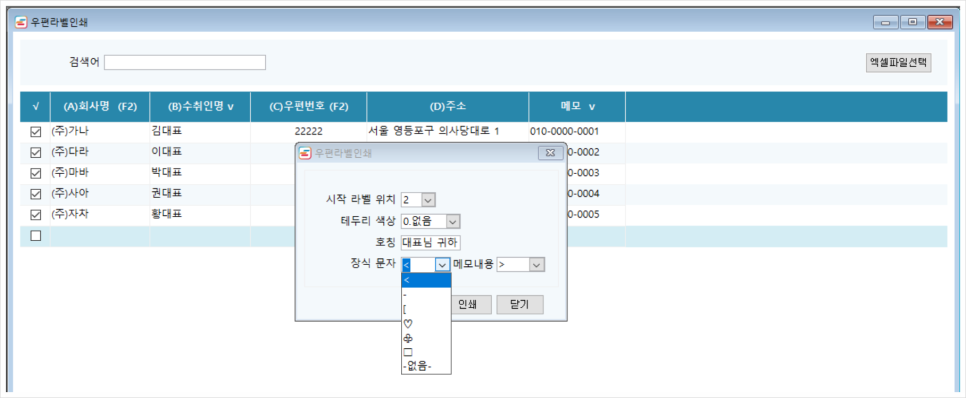The image size is (966, 398).
Task: Uncheck the (주)다라 row checkbox
Action: 36,153
